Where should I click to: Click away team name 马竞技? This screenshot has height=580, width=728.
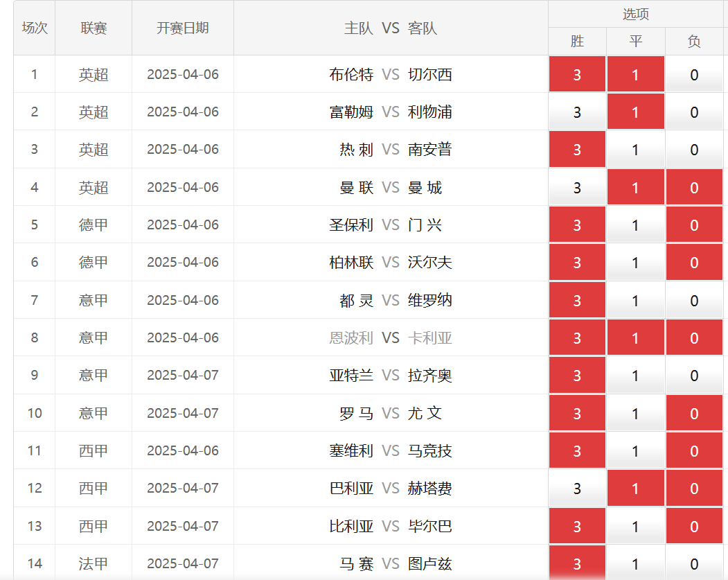430,450
